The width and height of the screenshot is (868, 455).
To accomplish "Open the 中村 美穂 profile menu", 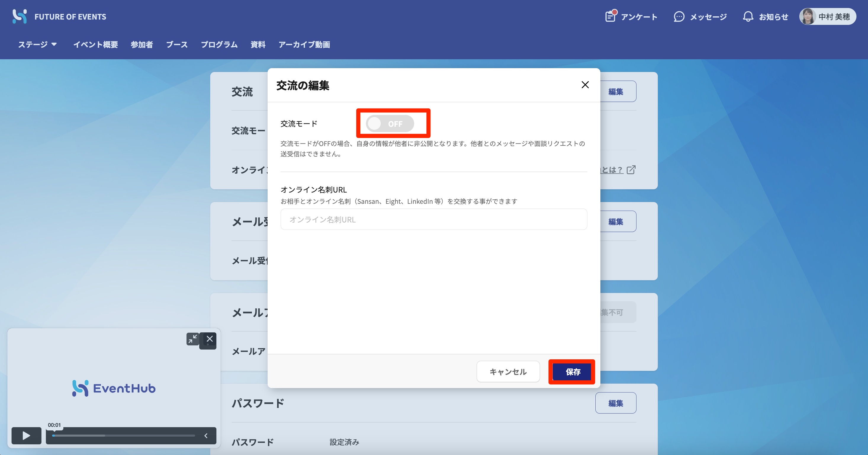I will click(827, 17).
